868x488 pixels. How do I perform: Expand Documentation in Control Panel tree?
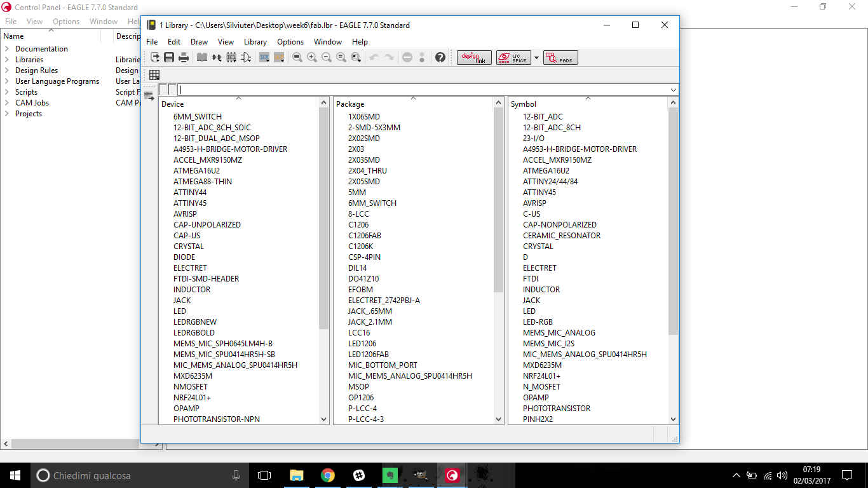click(7, 49)
